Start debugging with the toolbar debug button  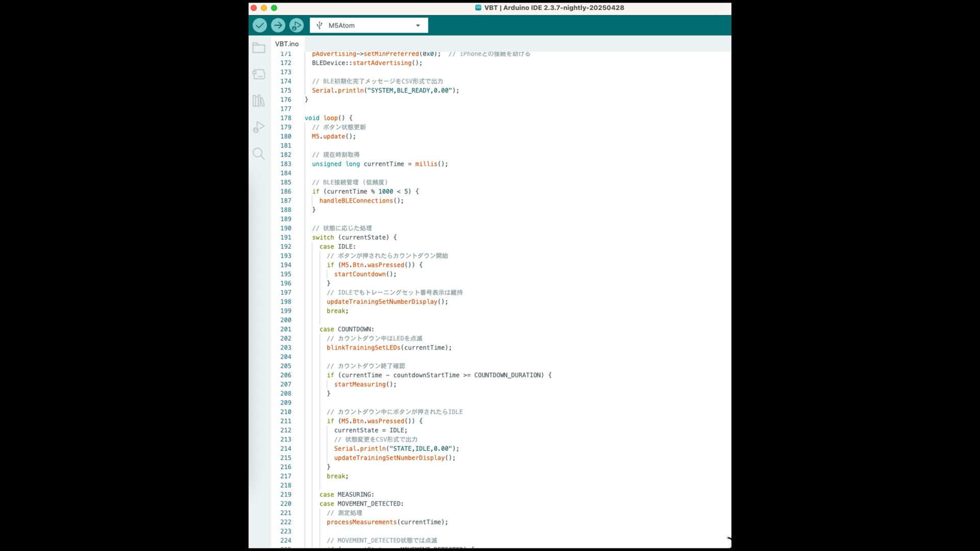pyautogui.click(x=296, y=26)
